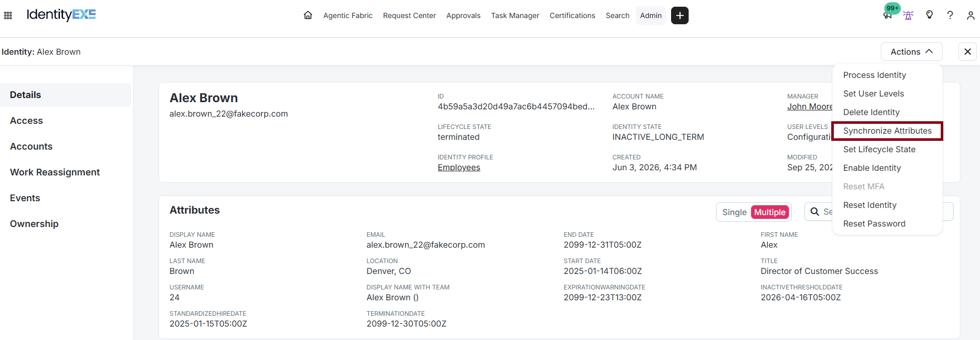Image resolution: width=980 pixels, height=340 pixels.
Task: Open the Events sidebar tab
Action: (66, 198)
